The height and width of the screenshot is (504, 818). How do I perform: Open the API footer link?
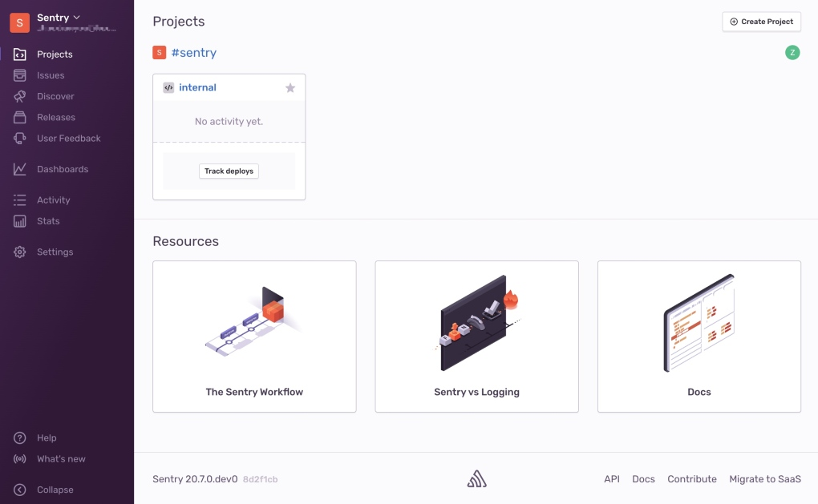(612, 479)
